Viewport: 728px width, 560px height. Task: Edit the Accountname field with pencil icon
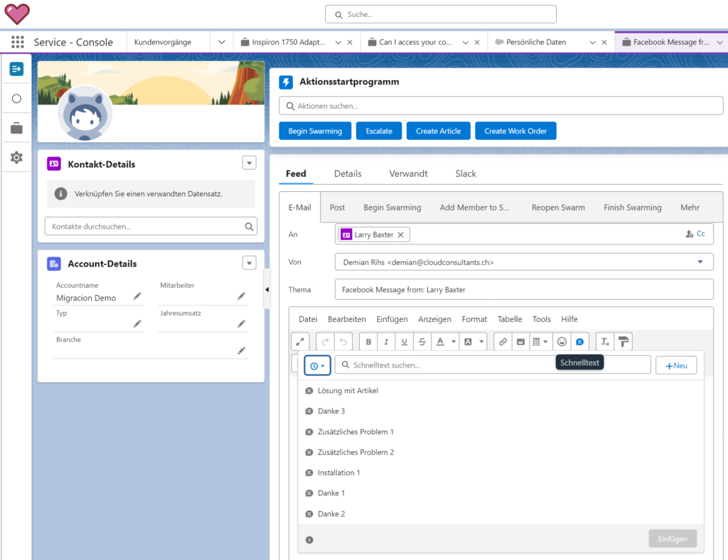[x=137, y=296]
